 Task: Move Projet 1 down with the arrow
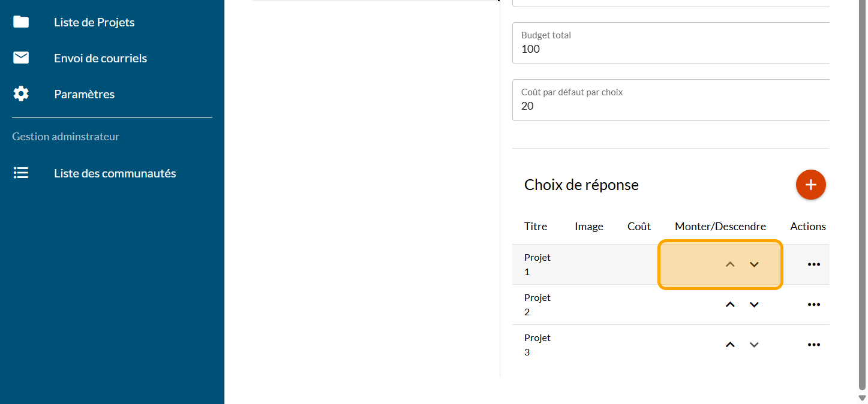754,264
